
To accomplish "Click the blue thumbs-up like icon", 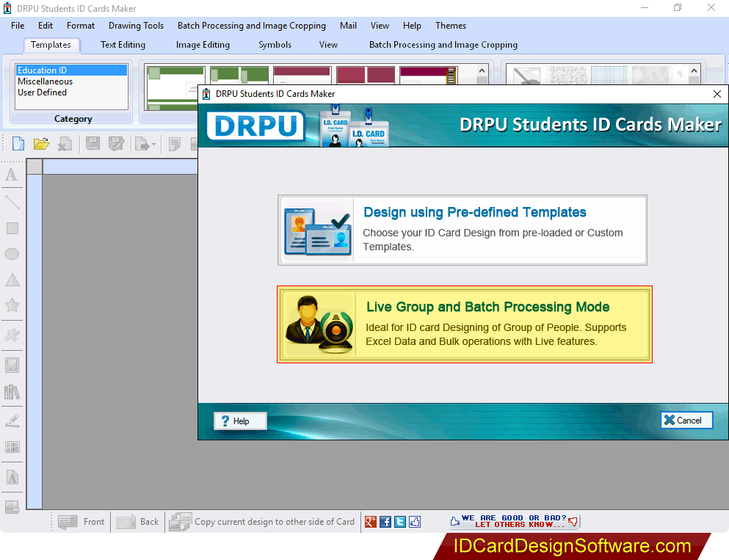I will [x=415, y=522].
